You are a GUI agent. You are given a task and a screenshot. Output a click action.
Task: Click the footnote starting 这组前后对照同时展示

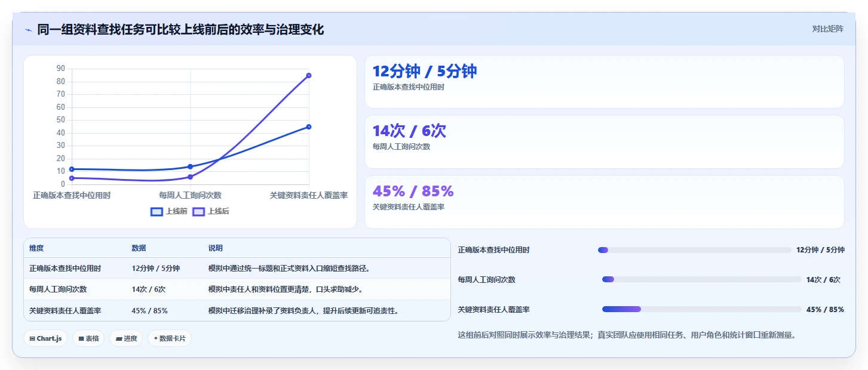pyautogui.click(x=627, y=335)
